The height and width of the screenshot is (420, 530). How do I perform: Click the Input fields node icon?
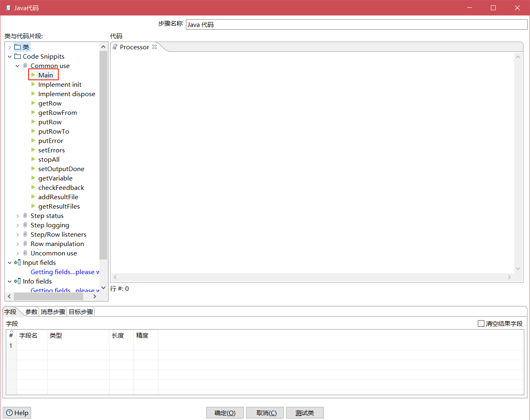coord(18,262)
